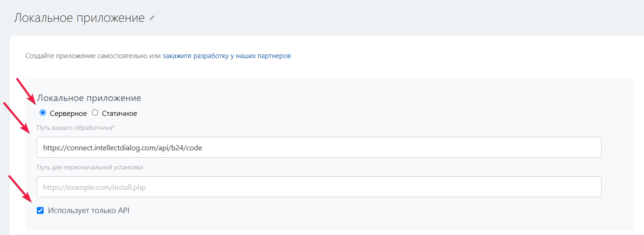Click the asterisk after Путь вашего обработчика
Image resolution: width=644 pixels, height=235 pixels.
pos(114,127)
